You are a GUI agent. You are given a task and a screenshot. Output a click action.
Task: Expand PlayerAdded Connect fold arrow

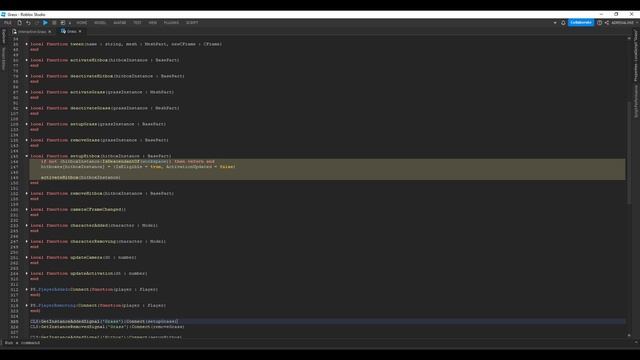click(x=27, y=289)
